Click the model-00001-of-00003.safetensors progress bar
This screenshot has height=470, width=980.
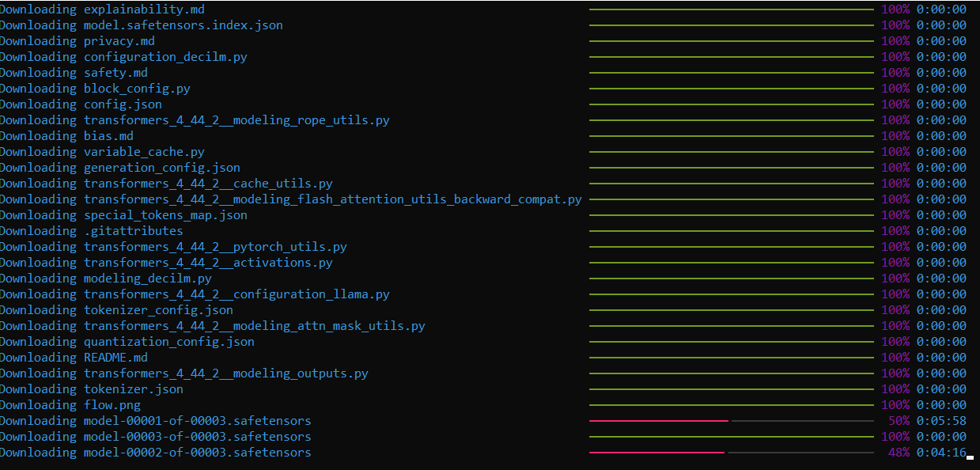coord(732,421)
